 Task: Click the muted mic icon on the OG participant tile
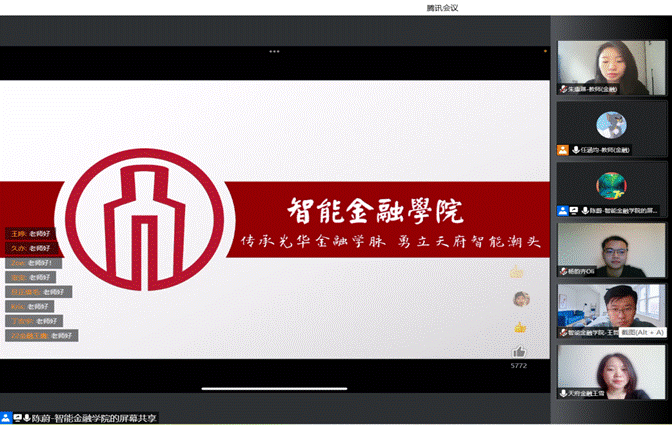pyautogui.click(x=564, y=271)
